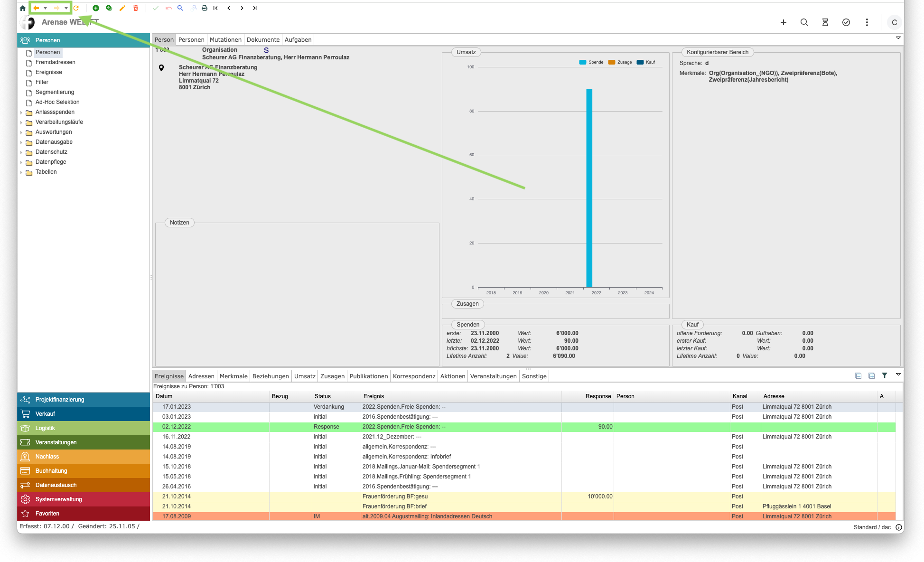This screenshot has height=562, width=924.
Task: Click the red trash delete icon
Action: [x=136, y=8]
